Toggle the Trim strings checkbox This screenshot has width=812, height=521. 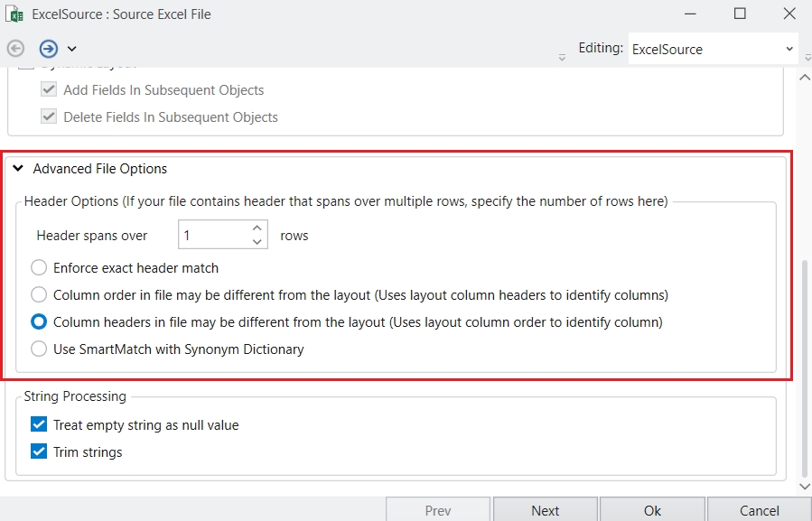(x=39, y=451)
